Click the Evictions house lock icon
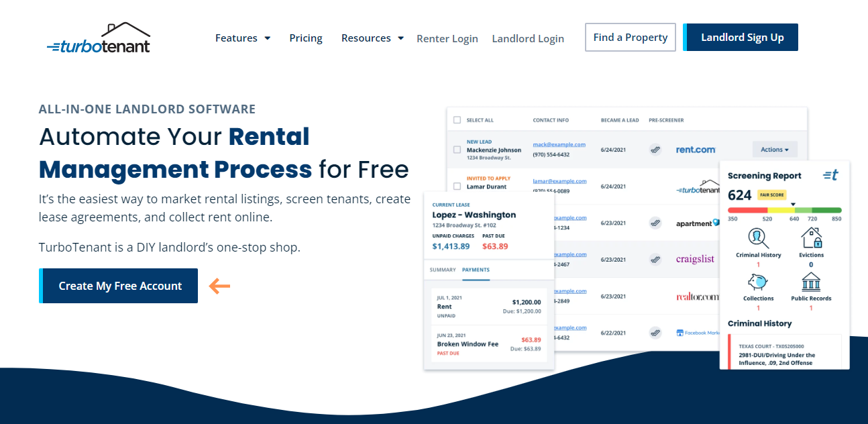Viewport: 868px width, 424px height. (811, 238)
